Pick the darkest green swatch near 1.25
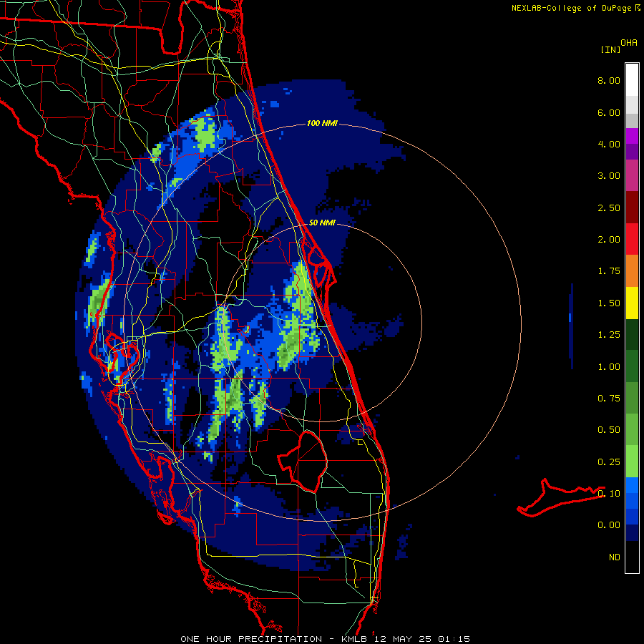 [632, 335]
